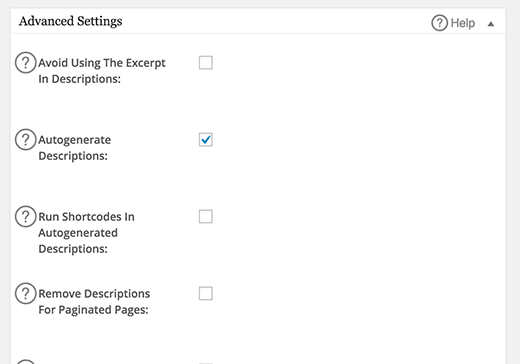Select the 'Autogenerate Descriptions:' label text
Image resolution: width=520 pixels, height=364 pixels.
(75, 148)
